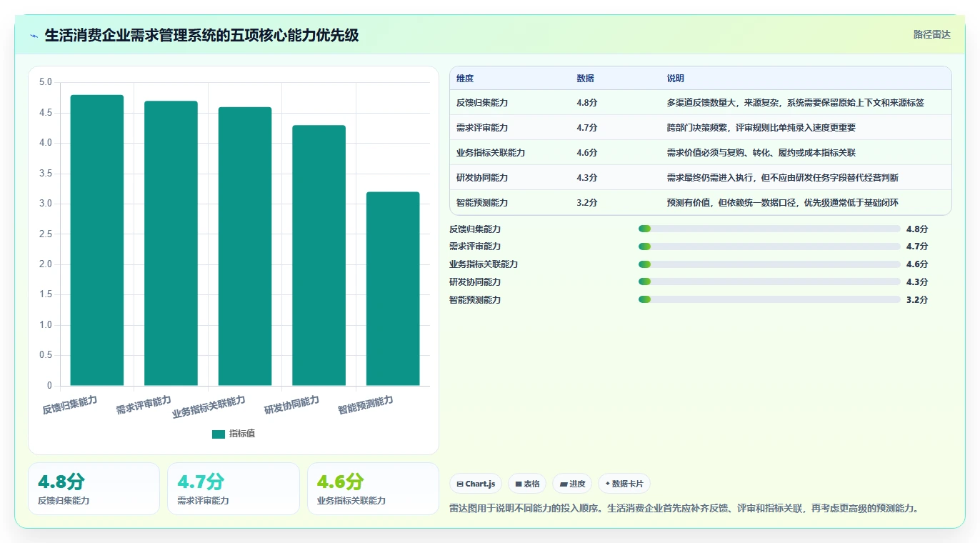Select the 数据卡片 tag chip
The width and height of the screenshot is (980, 543).
624,484
